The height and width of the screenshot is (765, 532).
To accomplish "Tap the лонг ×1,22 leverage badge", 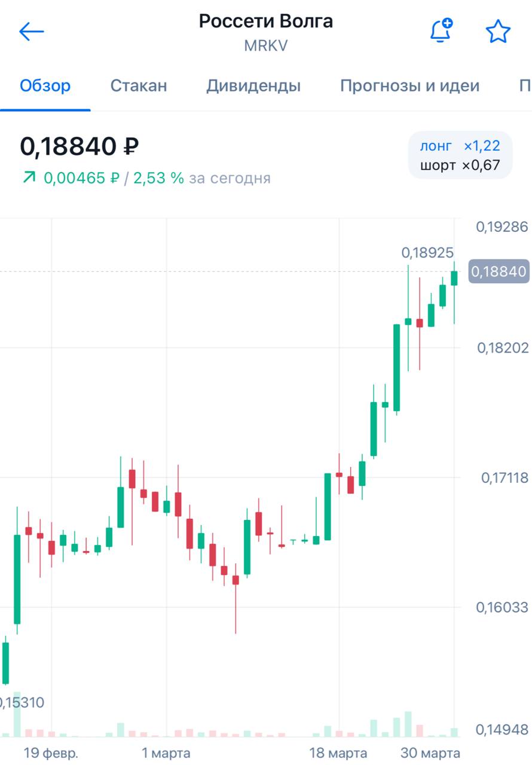I will click(460, 146).
